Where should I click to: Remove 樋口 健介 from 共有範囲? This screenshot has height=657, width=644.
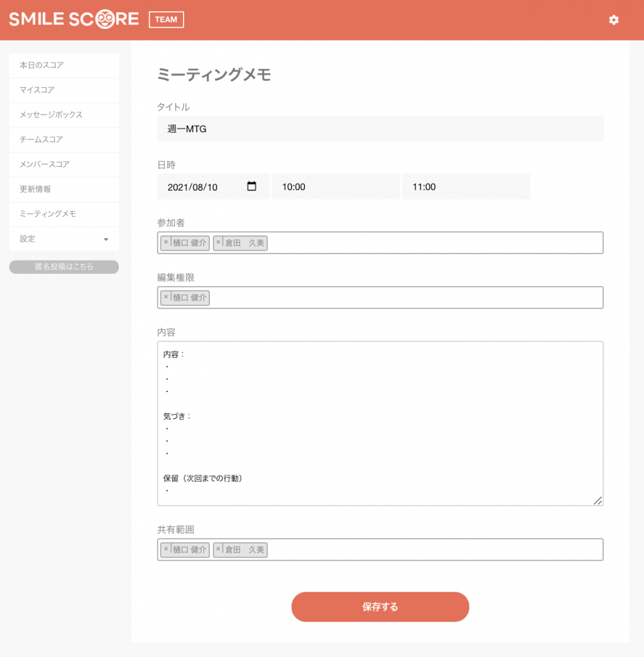click(x=166, y=549)
